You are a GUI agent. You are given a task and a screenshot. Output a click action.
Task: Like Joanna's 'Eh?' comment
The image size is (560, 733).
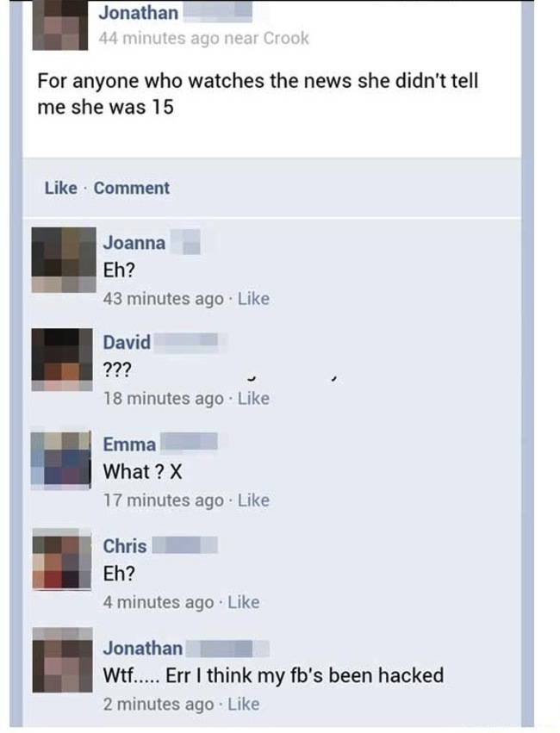pos(254,298)
